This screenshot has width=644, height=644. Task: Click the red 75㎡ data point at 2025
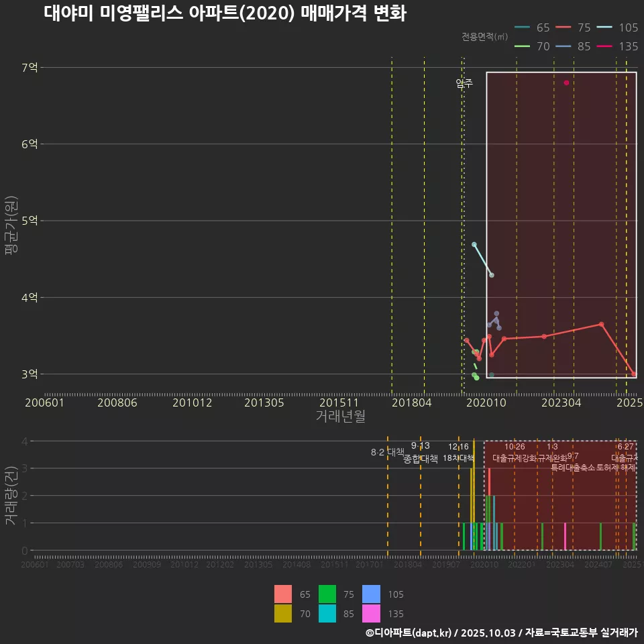635,373
